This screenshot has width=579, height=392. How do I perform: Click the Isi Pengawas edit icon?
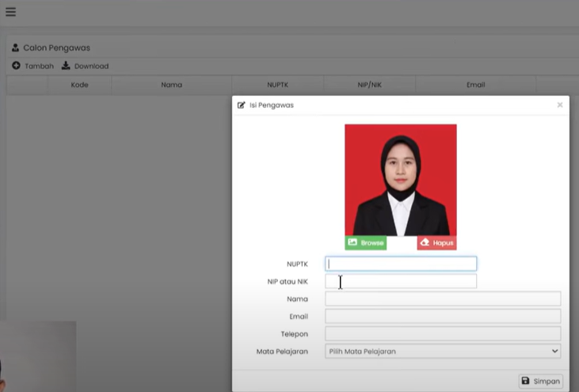[241, 105]
